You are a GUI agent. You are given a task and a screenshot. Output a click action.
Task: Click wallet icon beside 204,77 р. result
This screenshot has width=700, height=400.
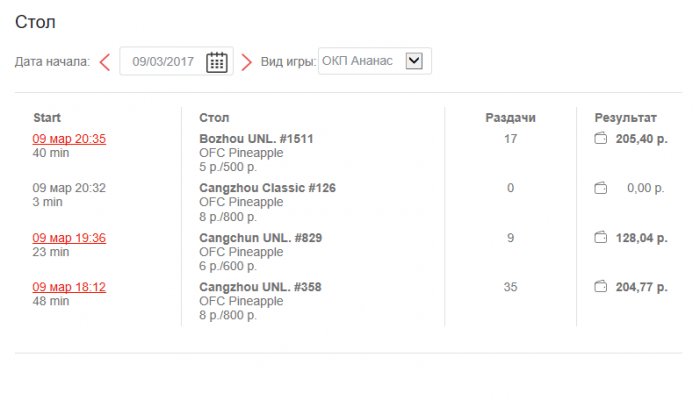(x=601, y=287)
